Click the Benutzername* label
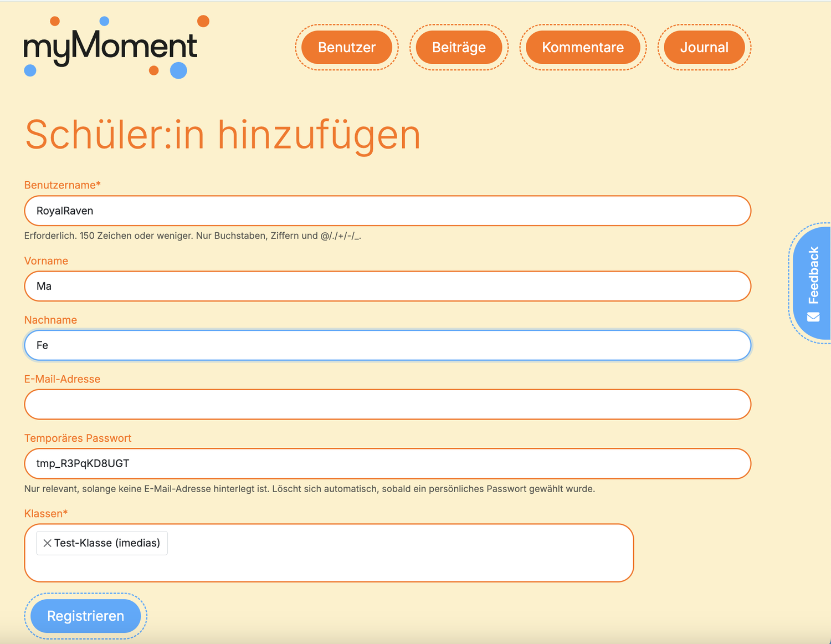Viewport: 831px width, 644px height. 62,185
